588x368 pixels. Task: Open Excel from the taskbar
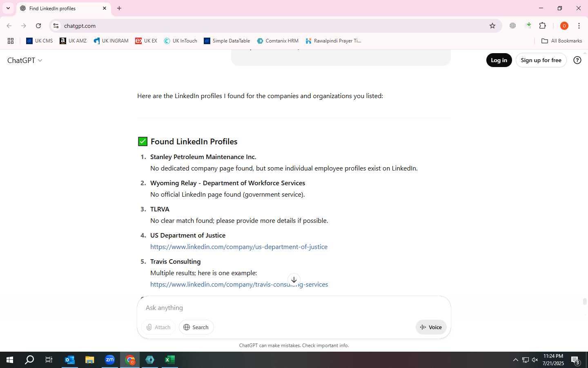pyautogui.click(x=170, y=360)
